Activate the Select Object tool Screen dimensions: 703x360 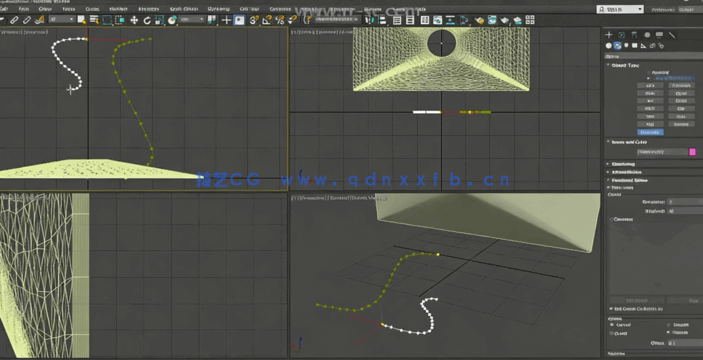click(x=82, y=20)
